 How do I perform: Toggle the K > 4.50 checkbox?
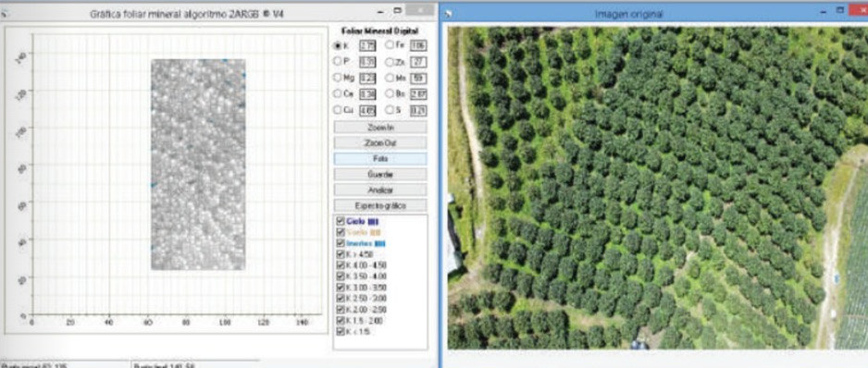coord(341,254)
